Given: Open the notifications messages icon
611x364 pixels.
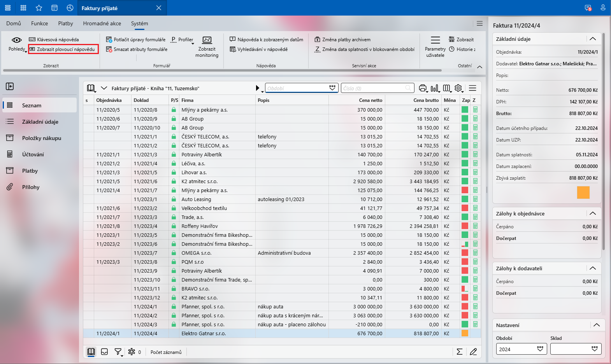Looking at the screenshot, I should pyautogui.click(x=588, y=8).
